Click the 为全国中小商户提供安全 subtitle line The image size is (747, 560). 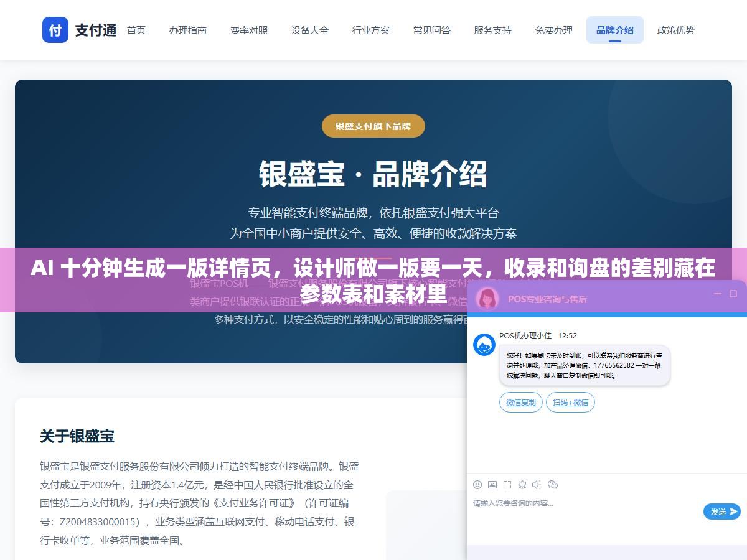(374, 233)
